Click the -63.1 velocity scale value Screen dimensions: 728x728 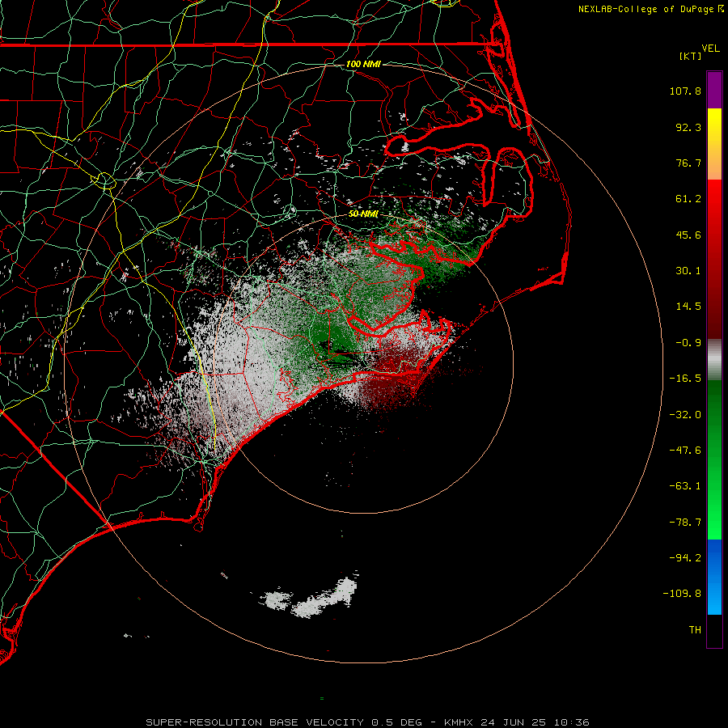pyautogui.click(x=685, y=486)
